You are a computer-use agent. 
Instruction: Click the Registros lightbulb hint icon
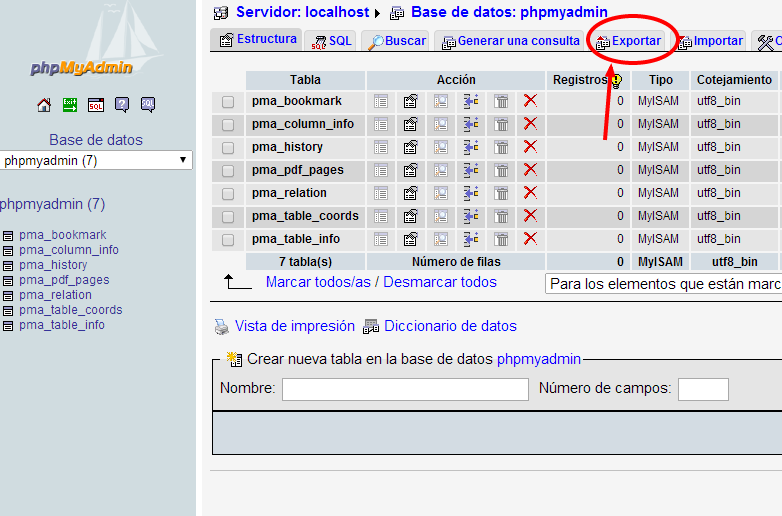[x=616, y=80]
